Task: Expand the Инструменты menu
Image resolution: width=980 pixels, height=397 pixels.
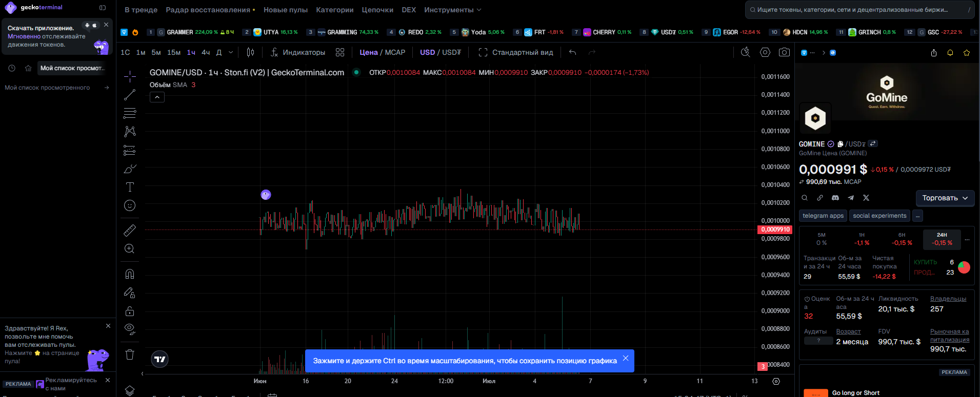Action: pos(452,10)
